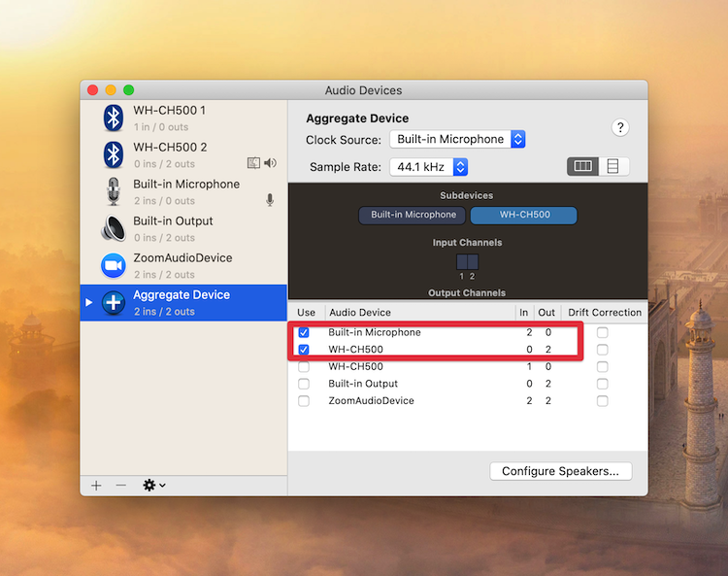Enable Drift Correction for Built-in Microphone
Image resolution: width=728 pixels, height=576 pixels.
point(602,332)
